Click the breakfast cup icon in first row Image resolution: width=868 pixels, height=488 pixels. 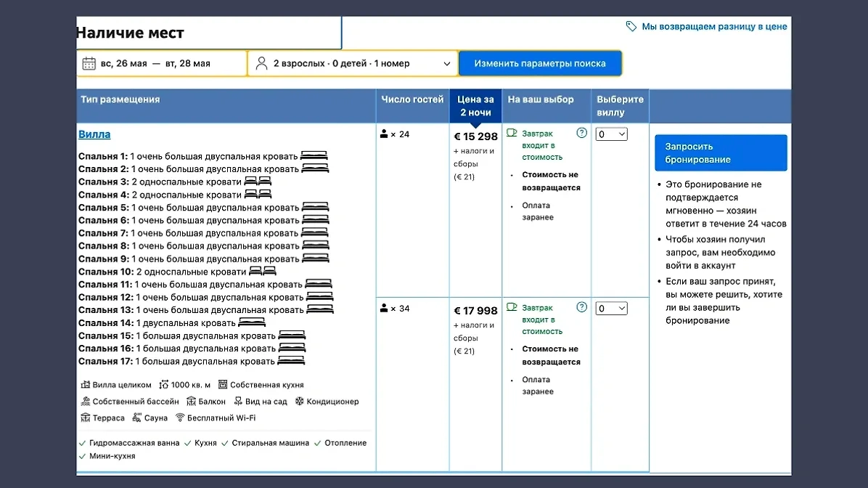pos(512,133)
